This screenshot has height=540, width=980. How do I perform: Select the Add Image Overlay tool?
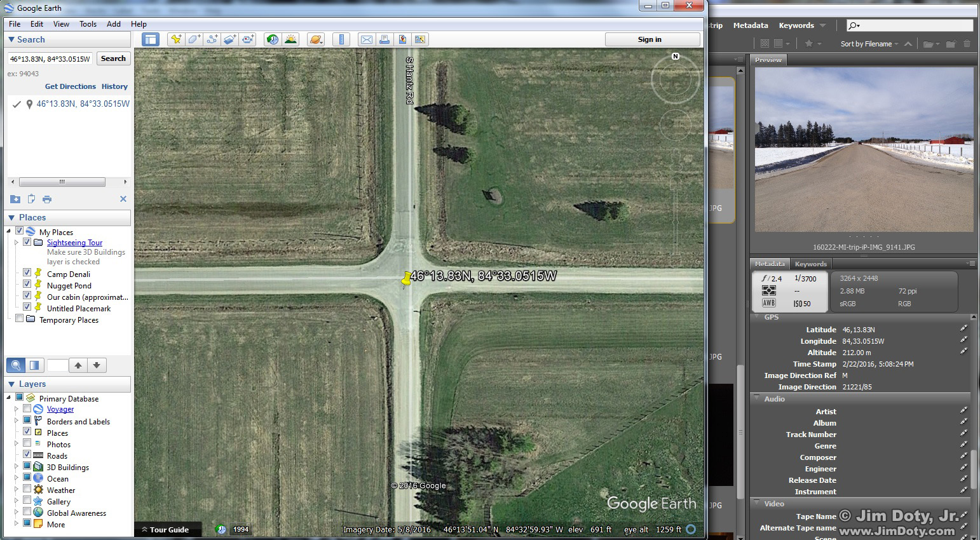point(229,39)
